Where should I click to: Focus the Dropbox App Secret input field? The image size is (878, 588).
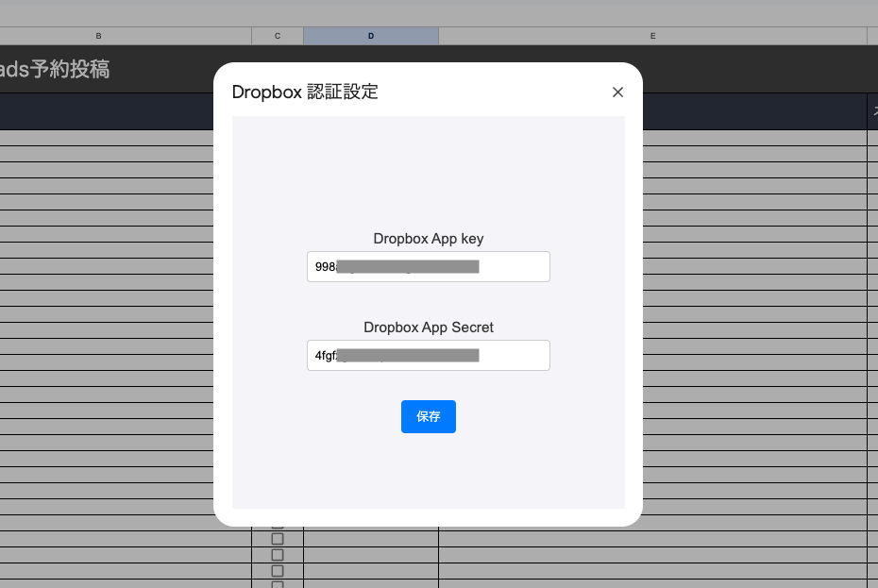click(429, 355)
